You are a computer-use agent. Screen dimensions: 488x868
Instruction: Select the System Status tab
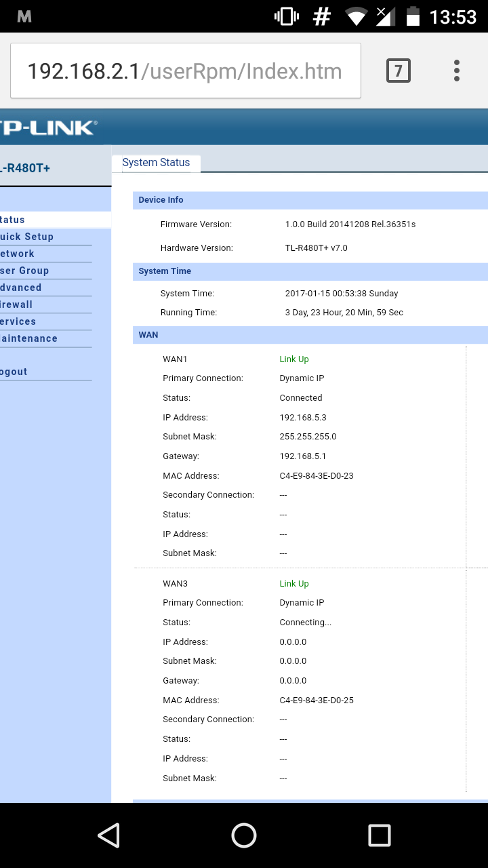click(156, 163)
